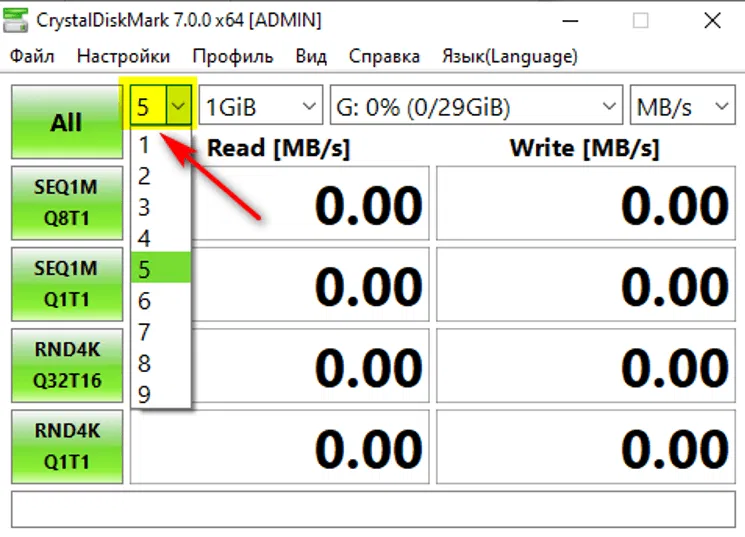Click the SEQ1M Q1T1 write result value
Viewport: 745px width, 537px height.
coord(586,284)
